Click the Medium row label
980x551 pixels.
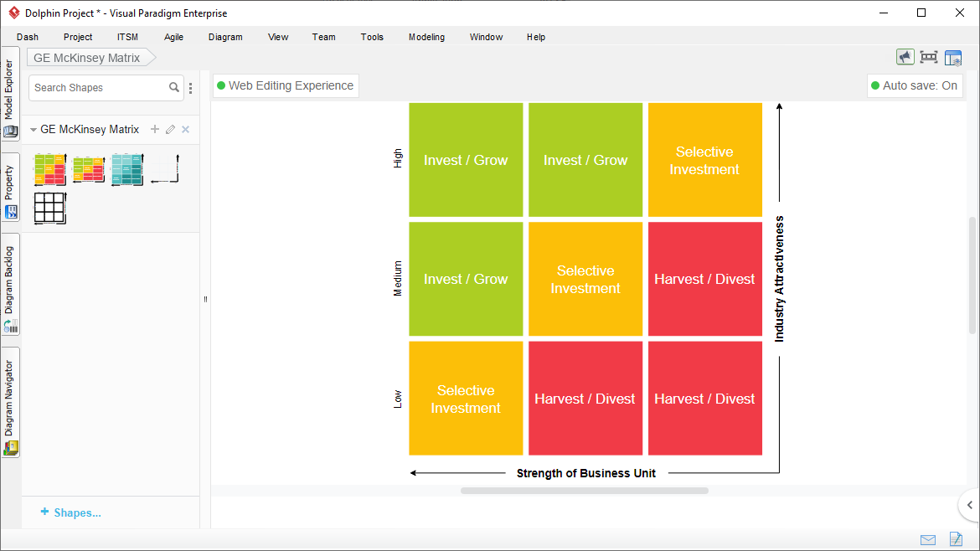click(398, 279)
